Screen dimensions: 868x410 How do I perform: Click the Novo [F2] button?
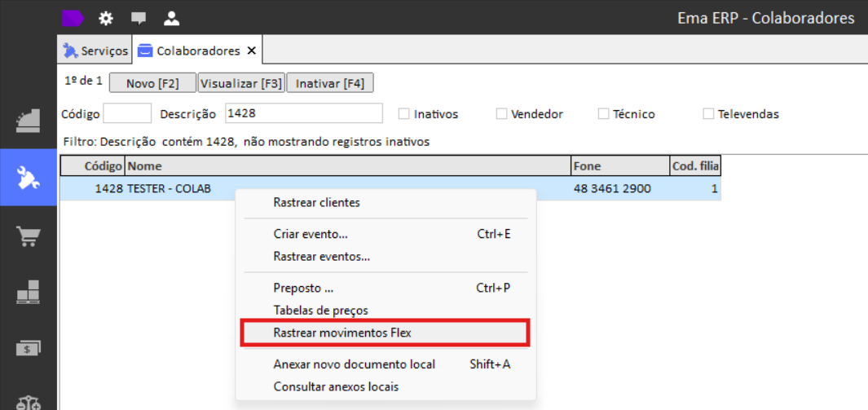click(152, 84)
